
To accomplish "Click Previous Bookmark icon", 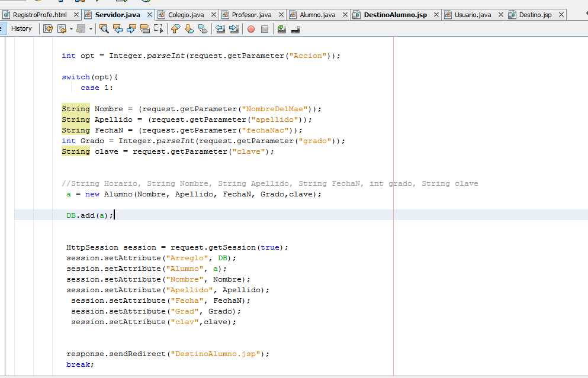I will pos(175,29).
